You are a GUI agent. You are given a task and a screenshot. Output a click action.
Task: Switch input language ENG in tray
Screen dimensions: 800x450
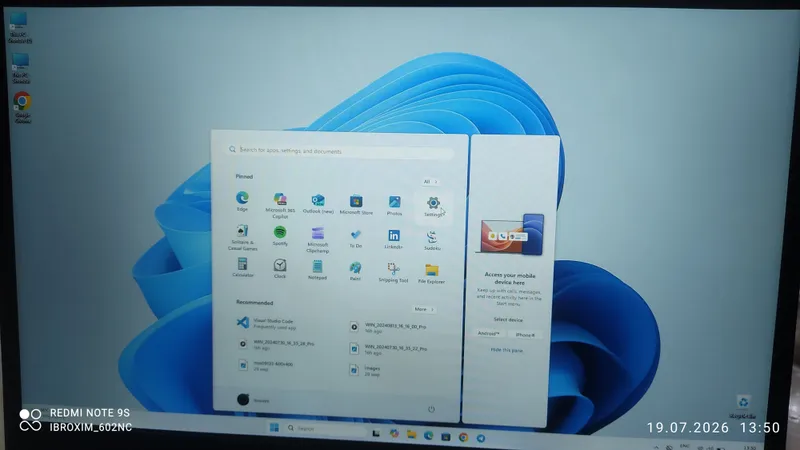685,446
